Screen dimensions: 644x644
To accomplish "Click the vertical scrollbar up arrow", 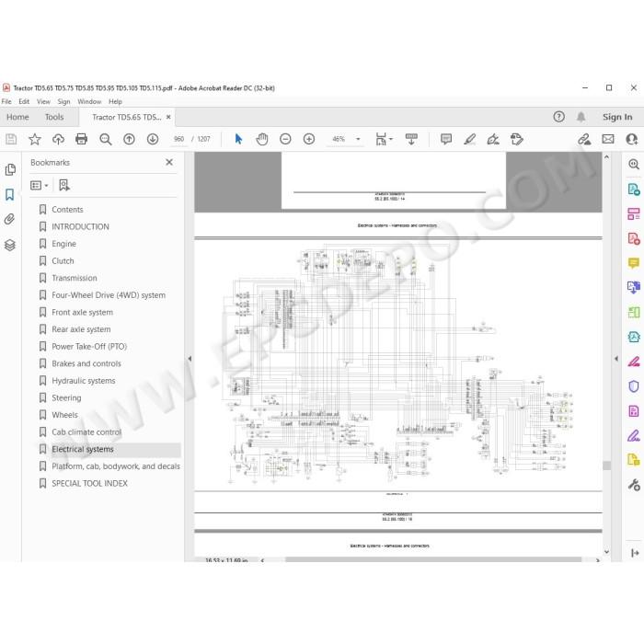I will (x=606, y=157).
